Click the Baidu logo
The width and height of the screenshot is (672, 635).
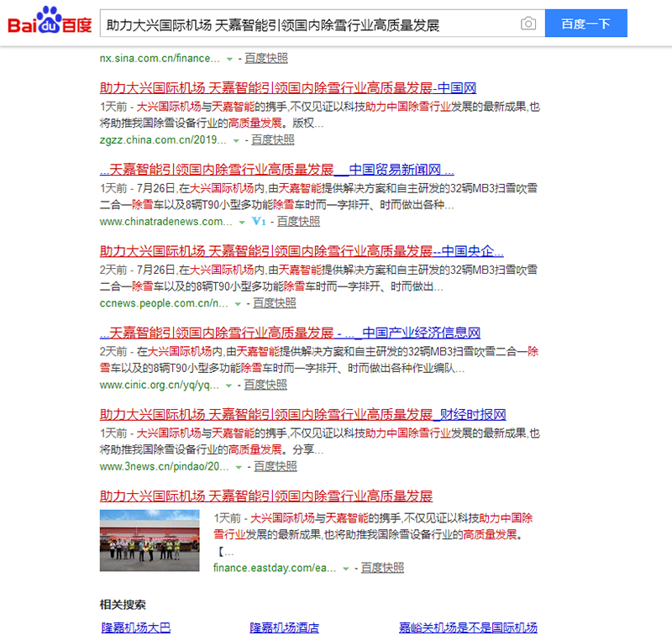pos(50,23)
